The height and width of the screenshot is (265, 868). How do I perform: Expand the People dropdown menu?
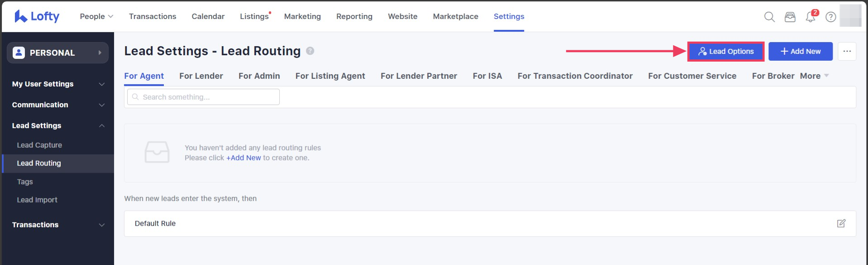(x=96, y=16)
